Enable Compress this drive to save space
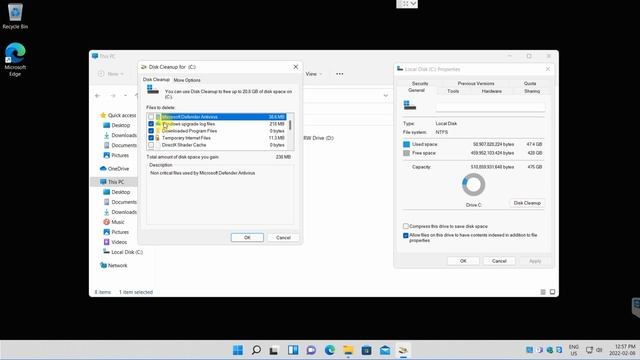 click(x=406, y=226)
